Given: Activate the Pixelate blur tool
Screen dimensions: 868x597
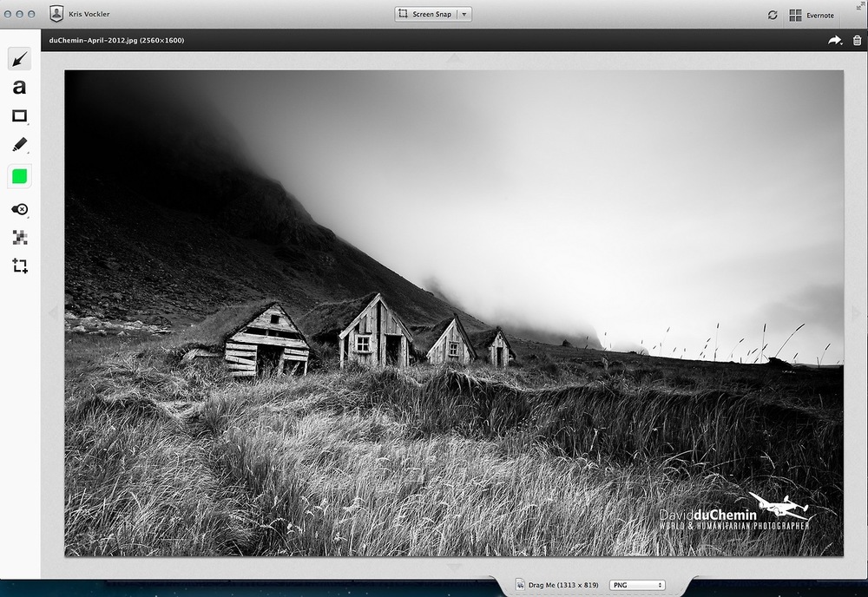Looking at the screenshot, I should [x=19, y=237].
